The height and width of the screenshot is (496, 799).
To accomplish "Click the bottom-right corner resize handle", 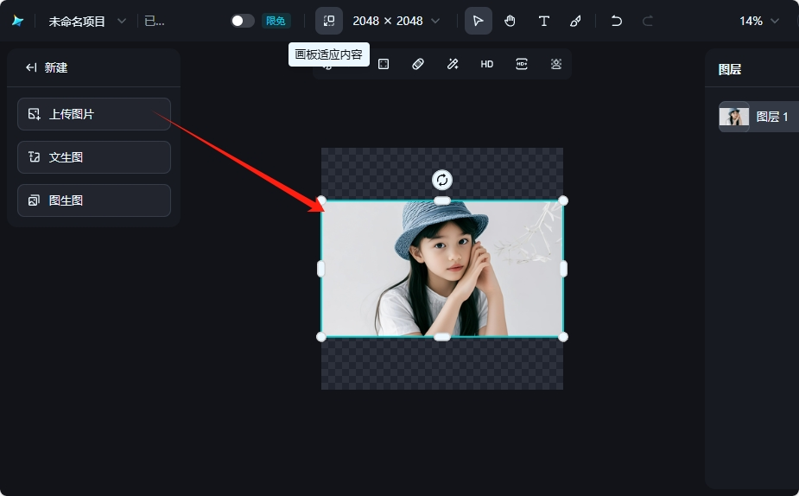I will (x=563, y=337).
